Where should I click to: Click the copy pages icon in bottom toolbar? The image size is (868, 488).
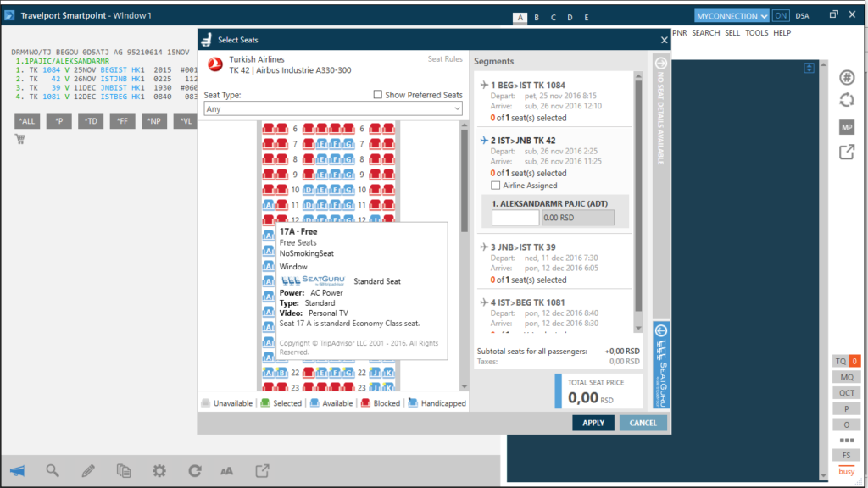[124, 471]
